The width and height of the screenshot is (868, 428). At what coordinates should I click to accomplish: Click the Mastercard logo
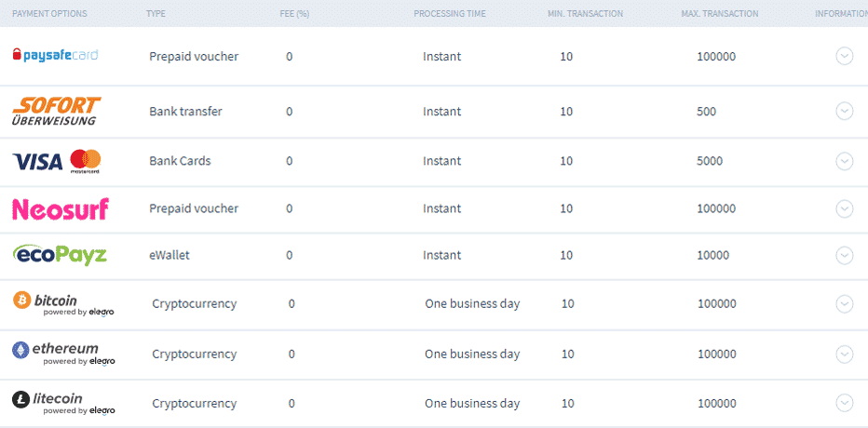pos(86,162)
